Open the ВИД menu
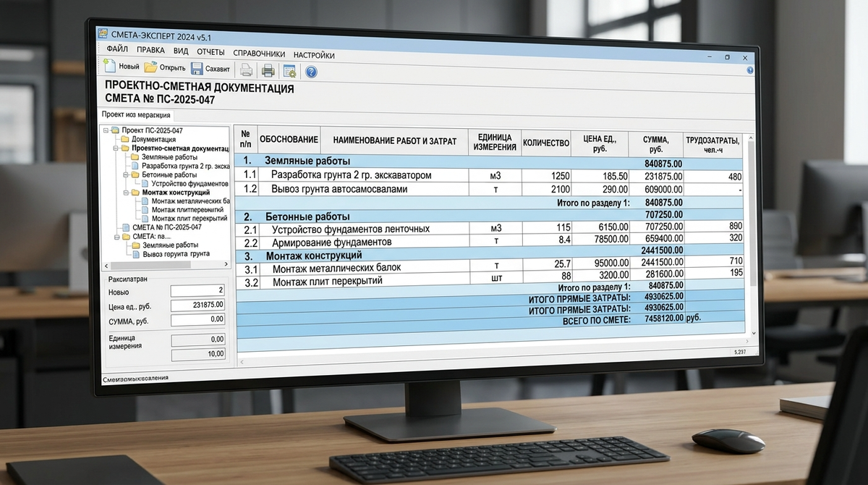 (181, 51)
